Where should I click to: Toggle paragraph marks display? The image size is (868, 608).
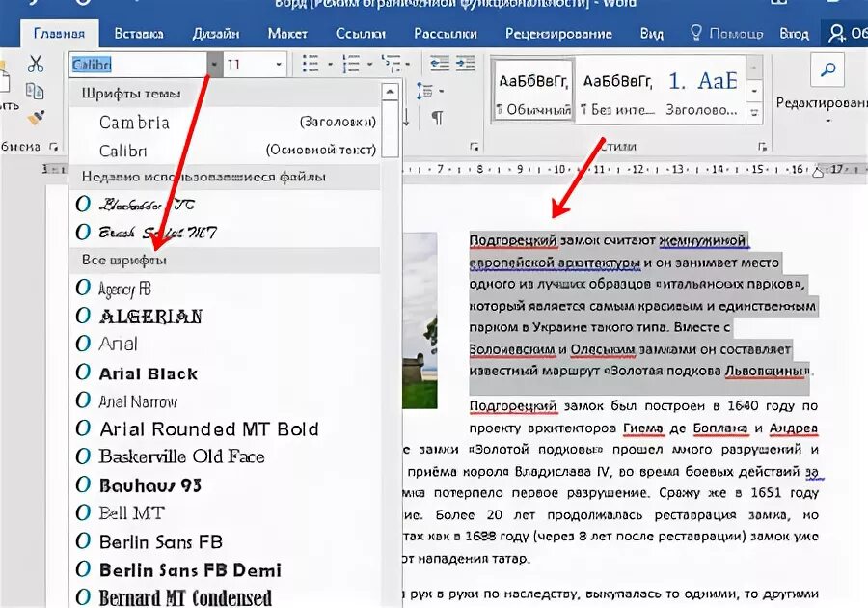pos(437,118)
